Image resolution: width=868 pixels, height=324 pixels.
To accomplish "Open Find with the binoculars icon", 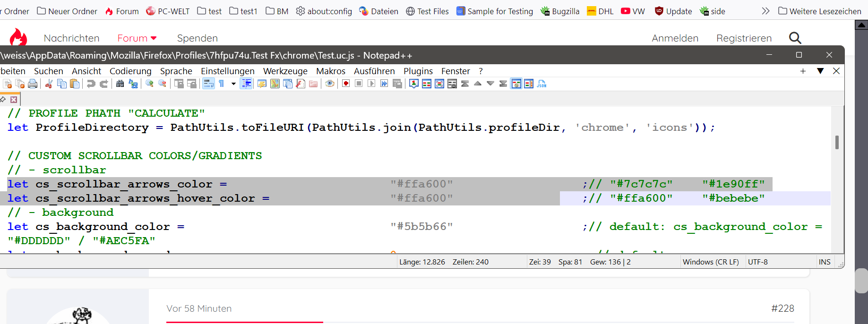I will click(x=120, y=84).
